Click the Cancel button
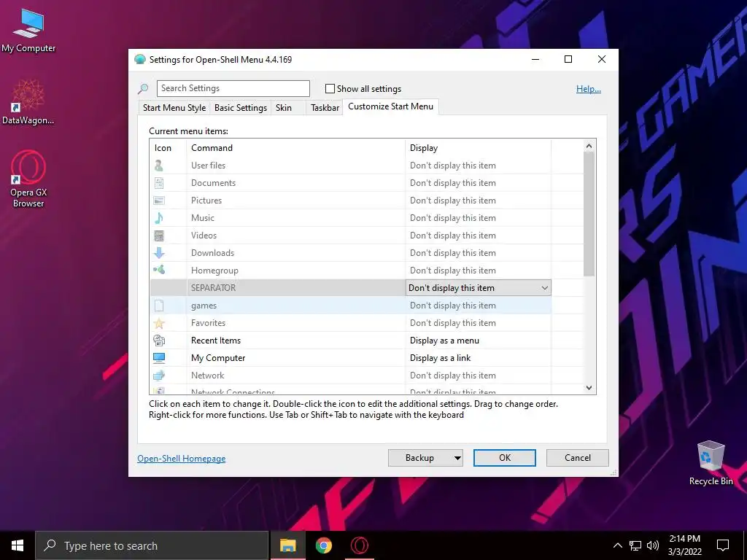 pyautogui.click(x=578, y=458)
